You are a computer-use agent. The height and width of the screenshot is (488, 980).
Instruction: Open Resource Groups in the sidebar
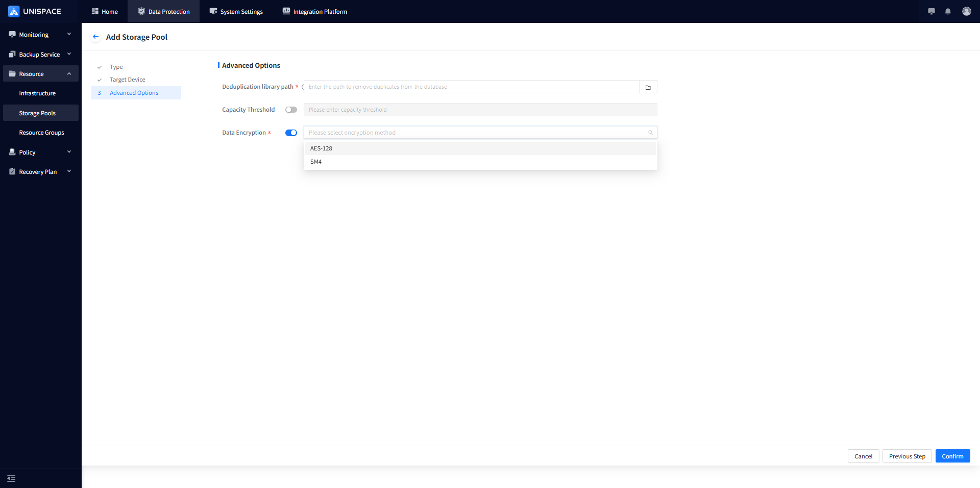(x=41, y=133)
